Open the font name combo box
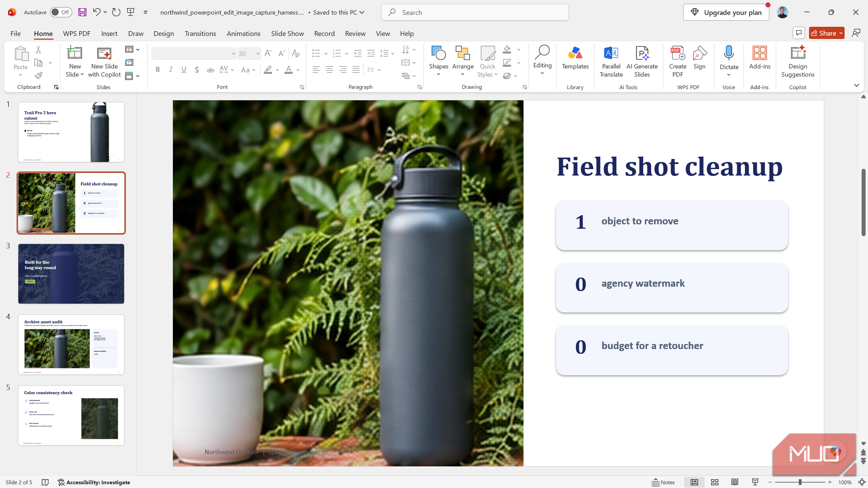868x488 pixels. click(x=194, y=54)
